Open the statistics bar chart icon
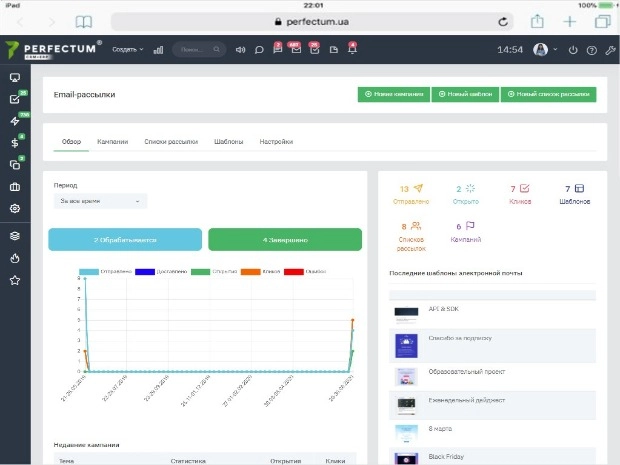Viewport: 620px width, 465px height. tap(158, 50)
